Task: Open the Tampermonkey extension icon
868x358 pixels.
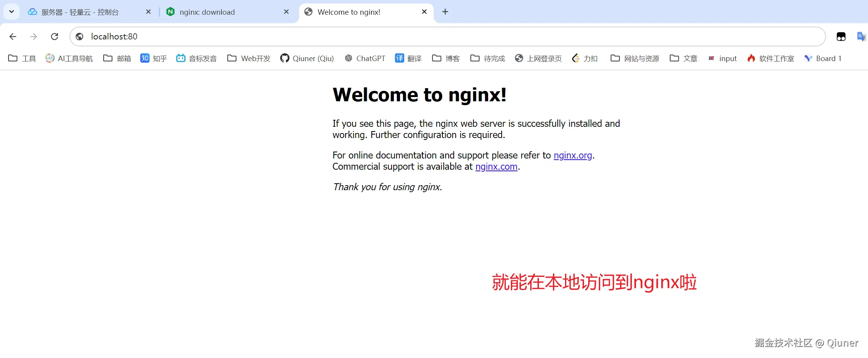Action: coord(841,36)
